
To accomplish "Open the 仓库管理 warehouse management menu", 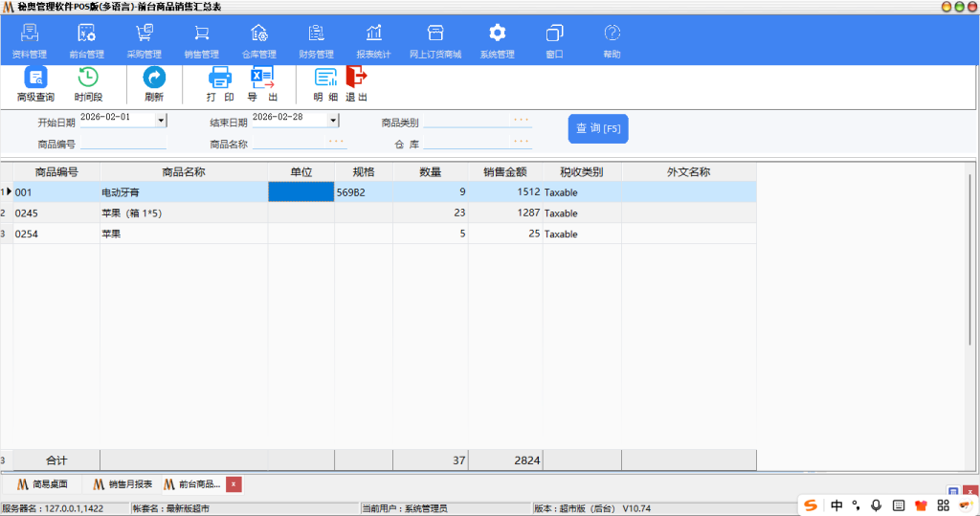I will click(258, 40).
